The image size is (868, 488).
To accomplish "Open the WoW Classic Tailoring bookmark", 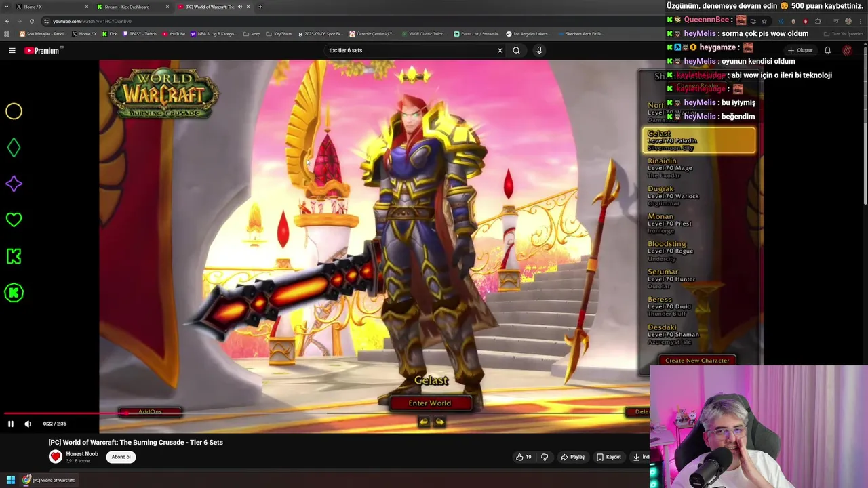I will click(425, 33).
